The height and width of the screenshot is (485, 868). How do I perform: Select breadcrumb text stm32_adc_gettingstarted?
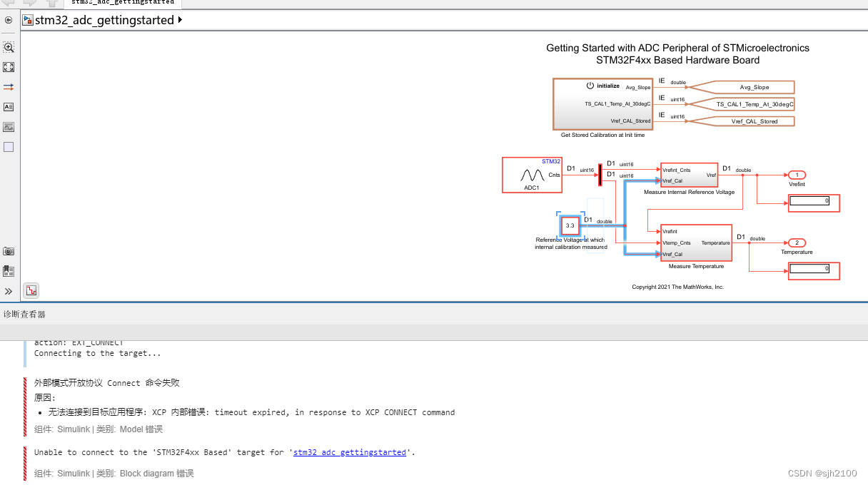[104, 20]
